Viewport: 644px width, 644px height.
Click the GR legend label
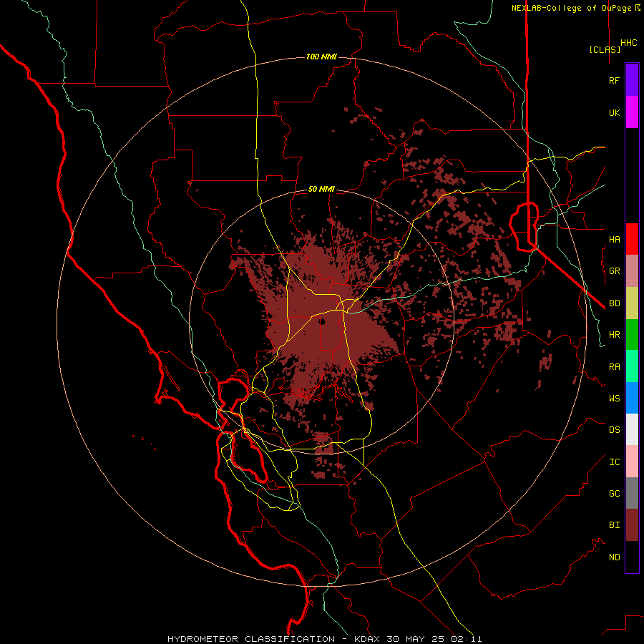pyautogui.click(x=614, y=271)
